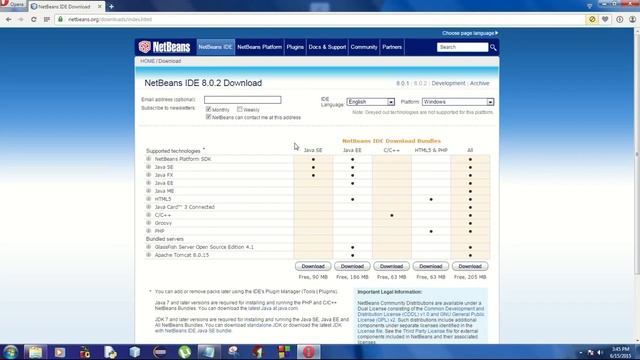This screenshot has width=640, height=360.
Task: Download the C/C++ bundle
Action: click(391, 266)
